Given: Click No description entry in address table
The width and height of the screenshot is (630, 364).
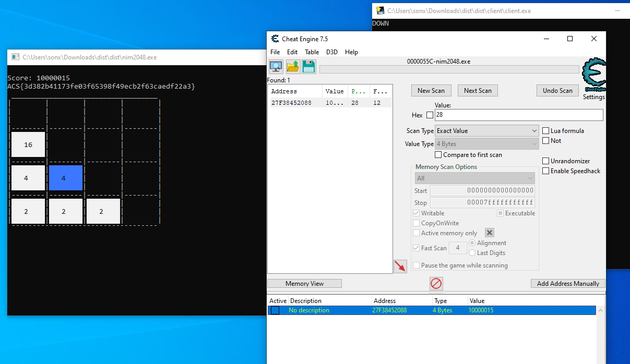Looking at the screenshot, I should 309,310.
